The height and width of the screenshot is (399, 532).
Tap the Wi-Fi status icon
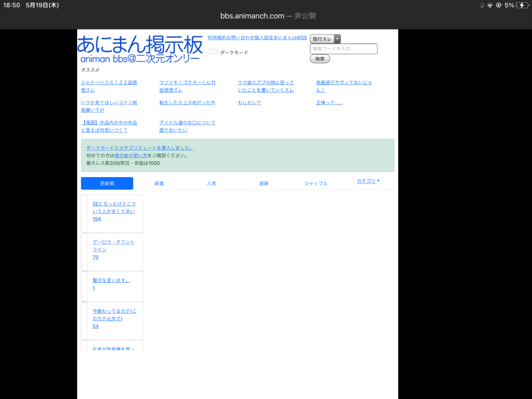tap(490, 5)
